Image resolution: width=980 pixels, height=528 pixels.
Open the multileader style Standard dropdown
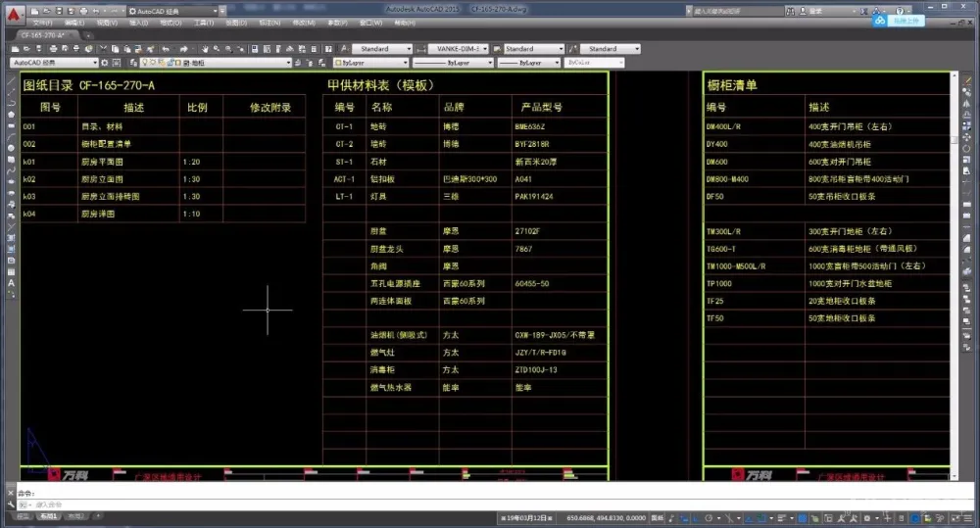click(x=610, y=49)
